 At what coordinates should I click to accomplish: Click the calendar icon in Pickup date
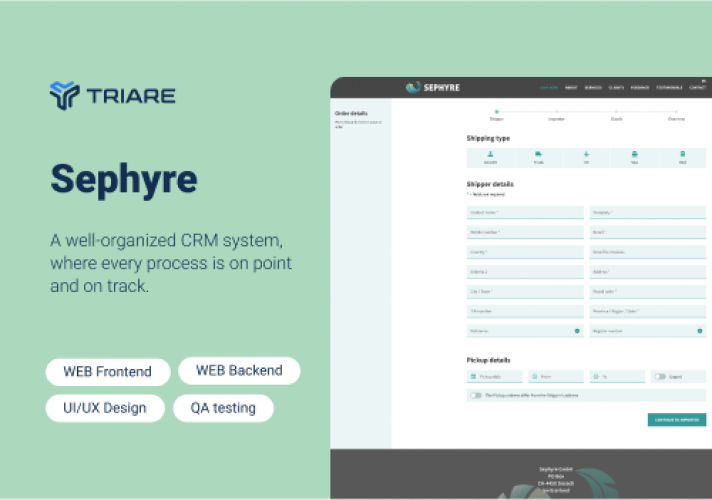click(473, 376)
